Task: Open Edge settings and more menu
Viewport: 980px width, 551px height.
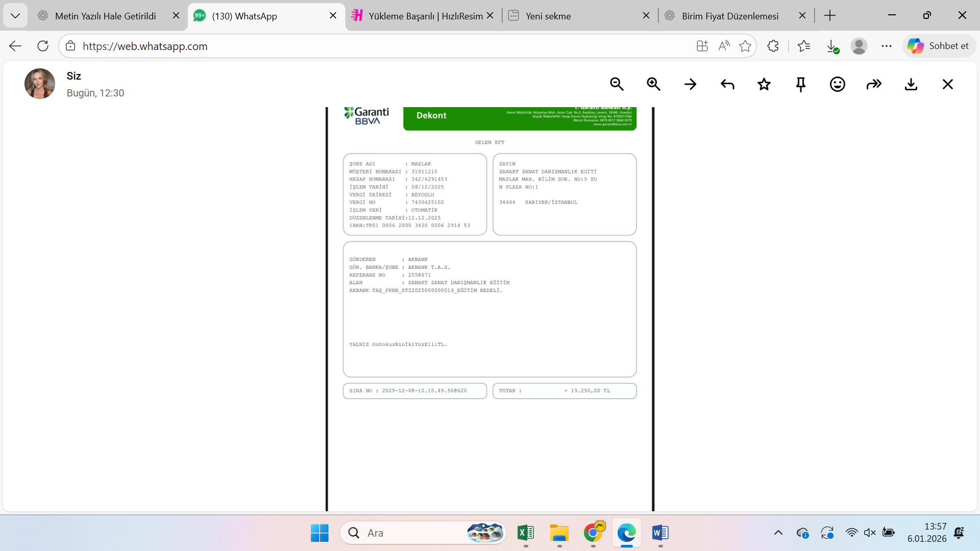Action: pos(887,46)
